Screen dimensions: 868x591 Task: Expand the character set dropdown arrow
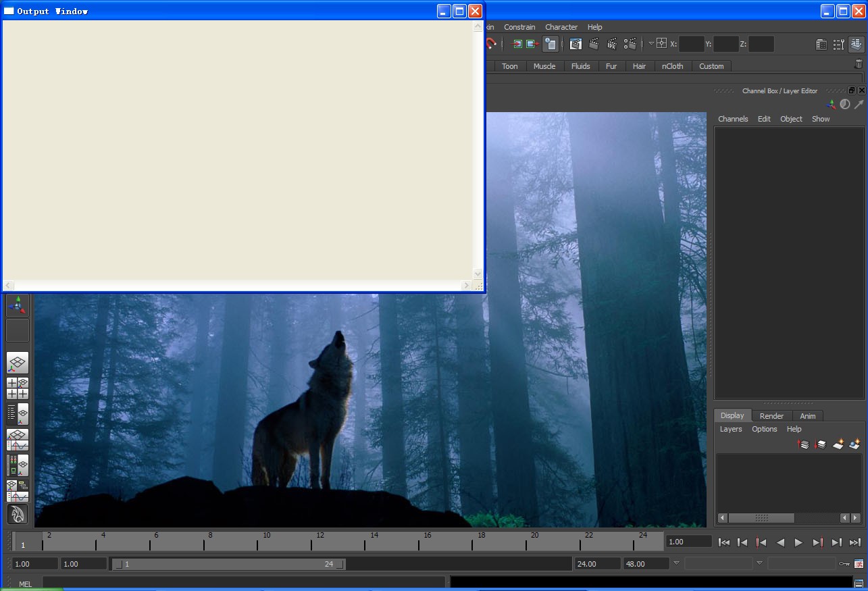(x=759, y=563)
